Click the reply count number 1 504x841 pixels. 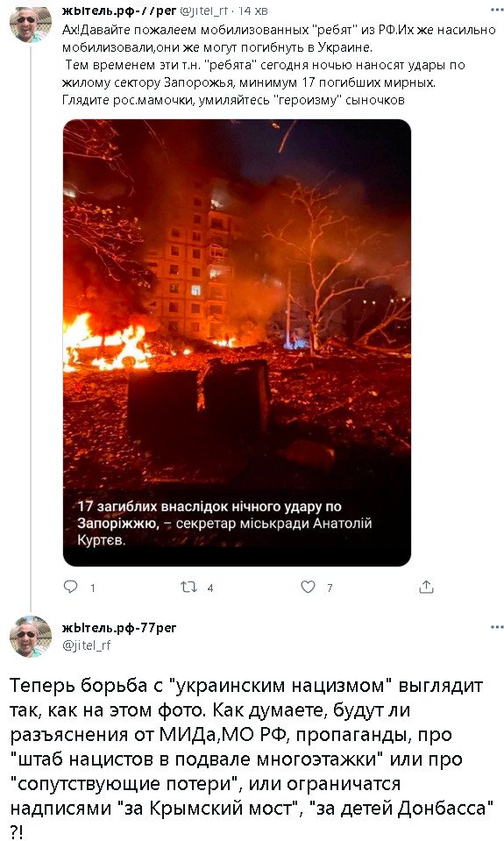93,588
